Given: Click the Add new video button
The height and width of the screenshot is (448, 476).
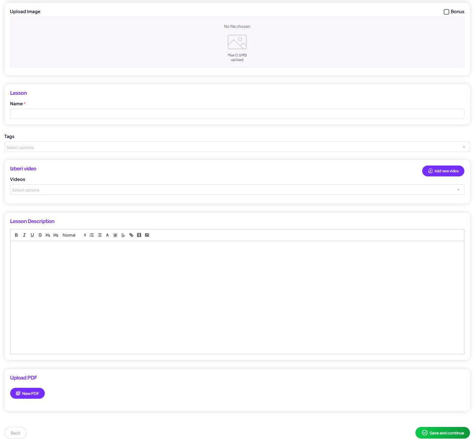Looking at the screenshot, I should 443,171.
